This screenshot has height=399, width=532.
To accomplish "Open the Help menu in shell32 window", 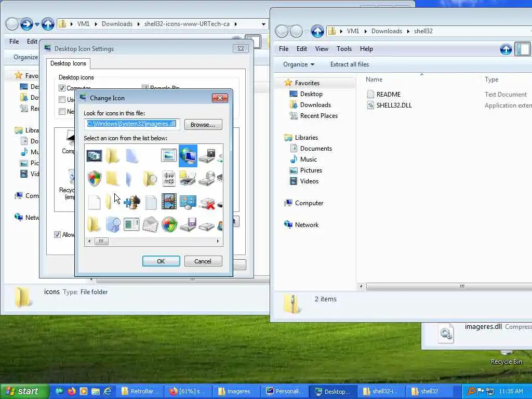I will [366, 49].
